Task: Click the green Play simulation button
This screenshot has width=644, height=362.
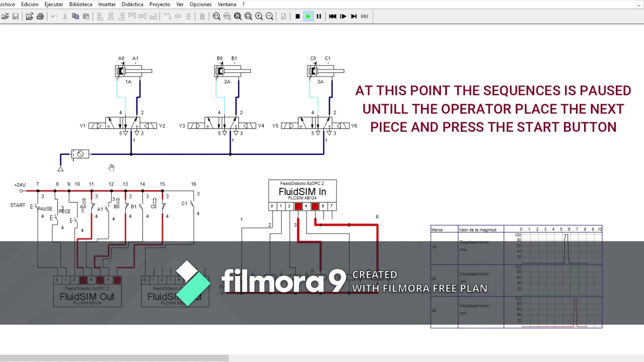Action: (308, 17)
